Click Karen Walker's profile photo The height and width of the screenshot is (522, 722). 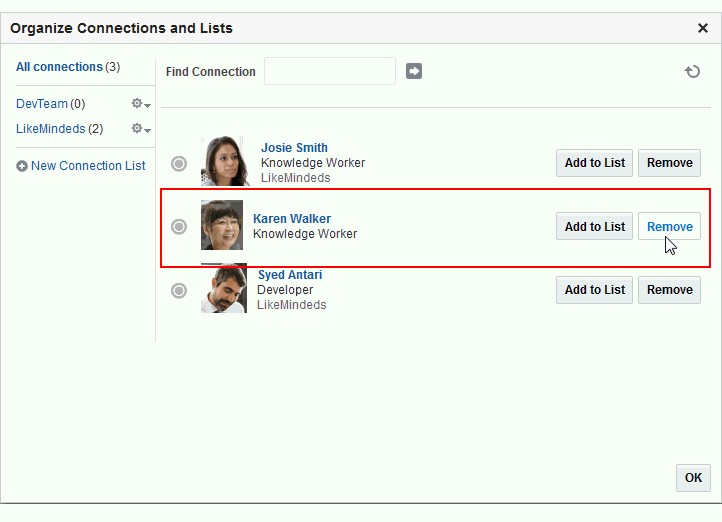[x=222, y=225]
